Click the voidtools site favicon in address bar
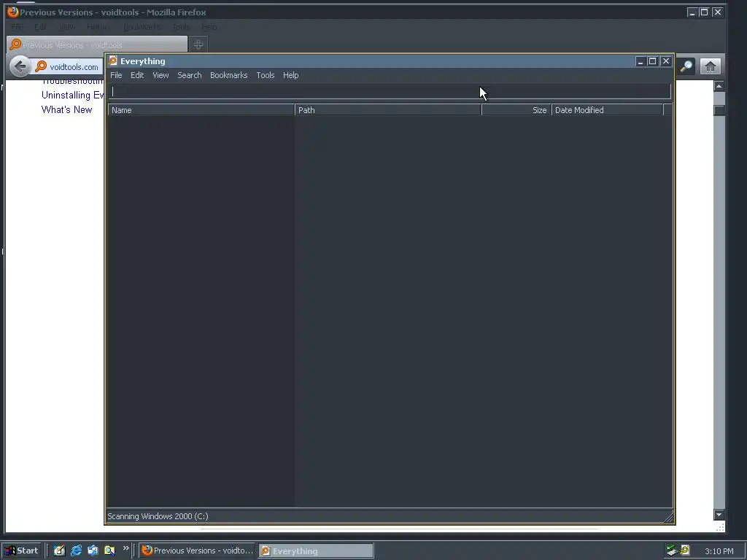 point(41,66)
